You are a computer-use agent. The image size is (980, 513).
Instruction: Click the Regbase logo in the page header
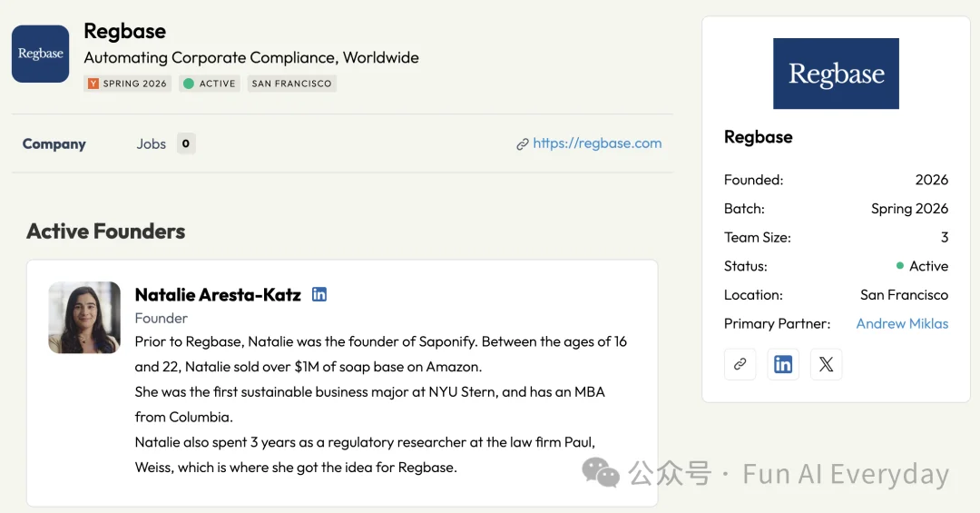[x=41, y=54]
